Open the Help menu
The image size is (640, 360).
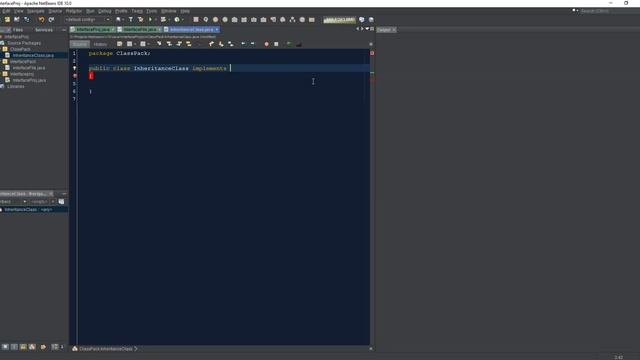[185, 11]
